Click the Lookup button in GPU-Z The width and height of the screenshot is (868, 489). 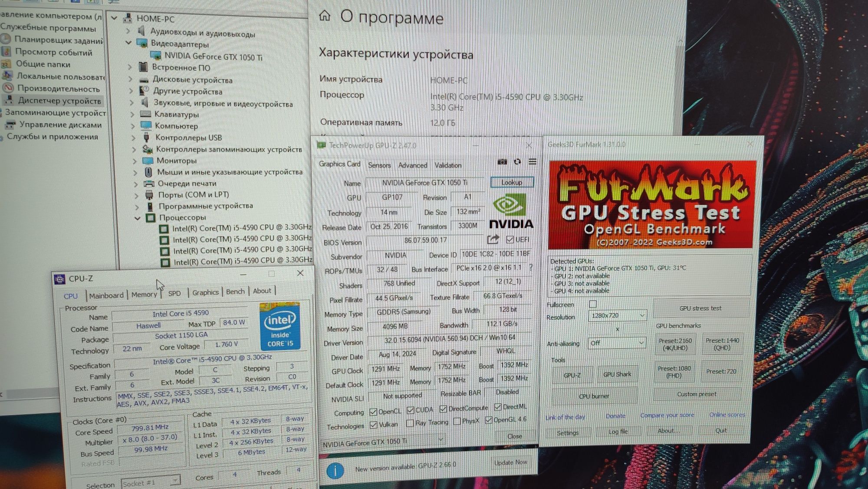pyautogui.click(x=512, y=182)
